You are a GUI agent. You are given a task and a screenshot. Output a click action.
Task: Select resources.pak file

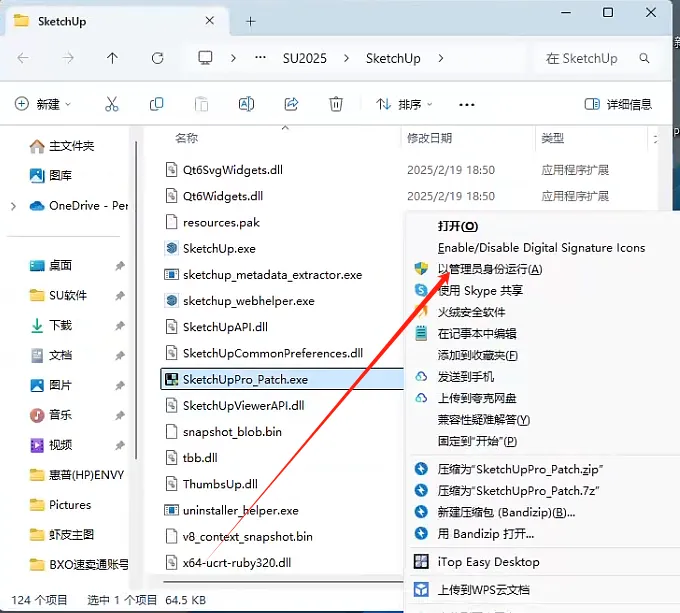[221, 222]
